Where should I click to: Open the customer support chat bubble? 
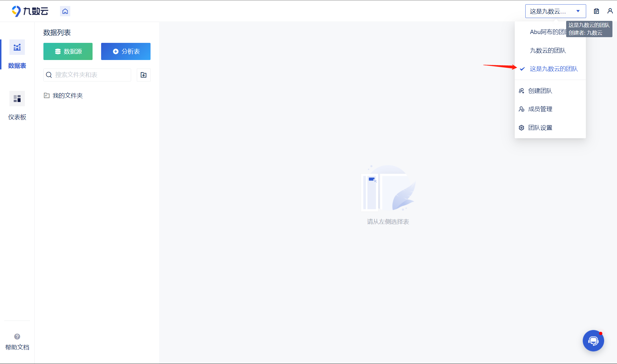[x=593, y=341]
